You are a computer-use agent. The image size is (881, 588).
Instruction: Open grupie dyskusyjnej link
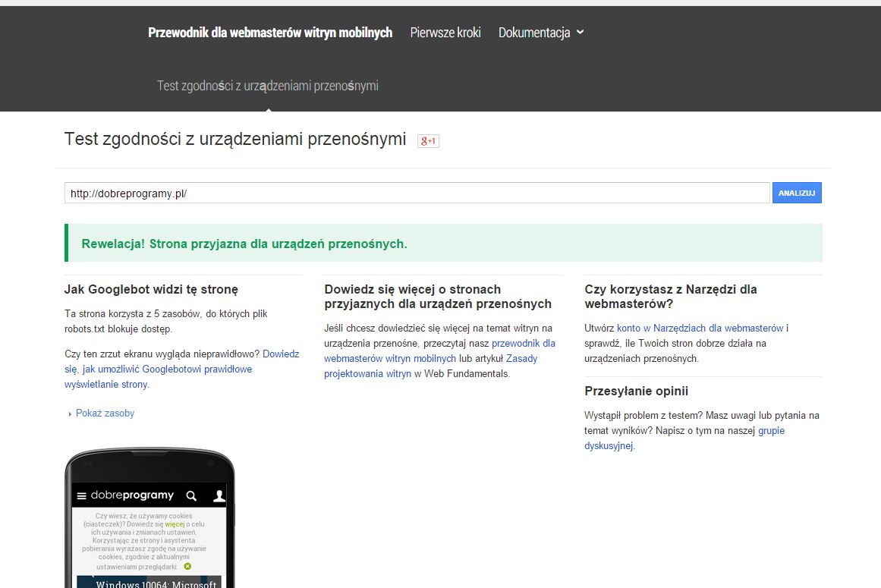(x=684, y=438)
